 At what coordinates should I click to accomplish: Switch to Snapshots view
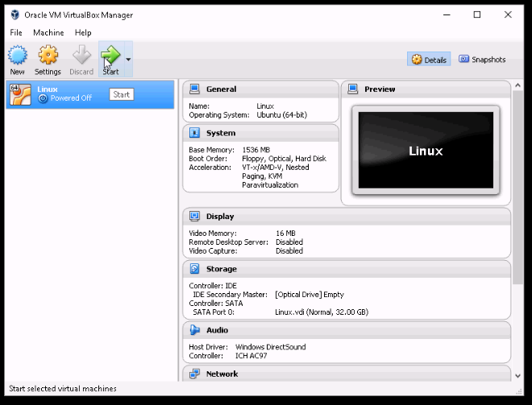point(482,60)
